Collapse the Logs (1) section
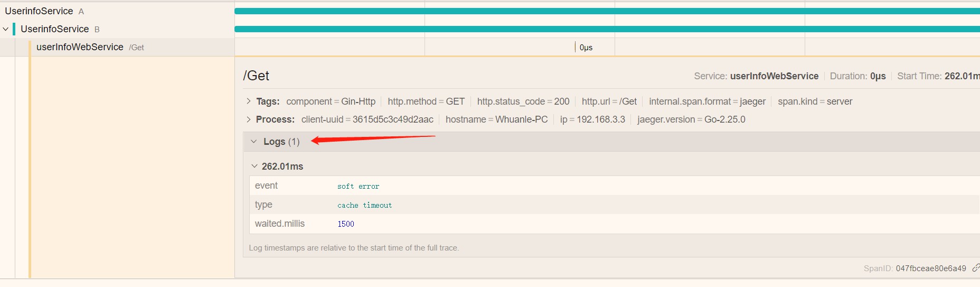 point(254,142)
